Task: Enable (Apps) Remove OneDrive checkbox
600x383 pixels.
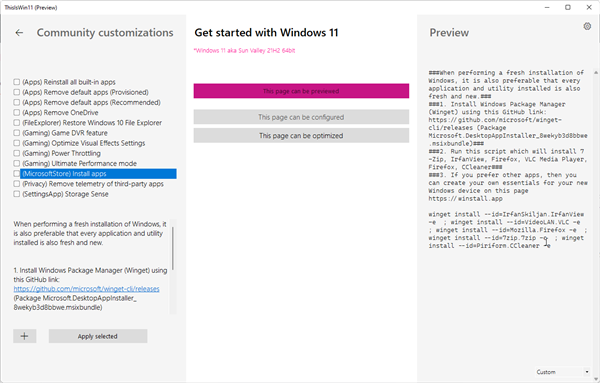Action: pos(16,112)
